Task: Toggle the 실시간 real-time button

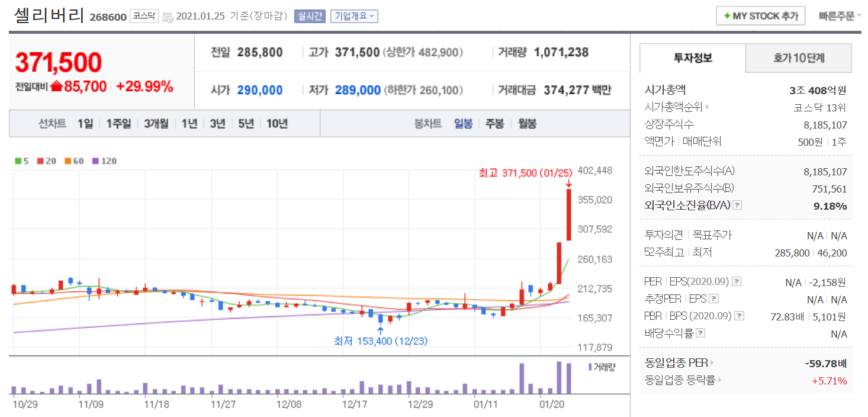Action: [310, 16]
